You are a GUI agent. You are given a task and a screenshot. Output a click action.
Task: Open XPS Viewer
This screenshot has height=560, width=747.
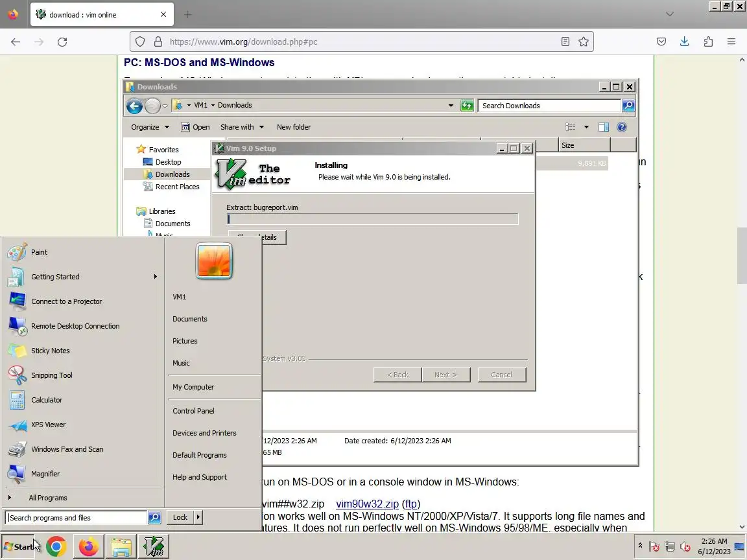48,425
